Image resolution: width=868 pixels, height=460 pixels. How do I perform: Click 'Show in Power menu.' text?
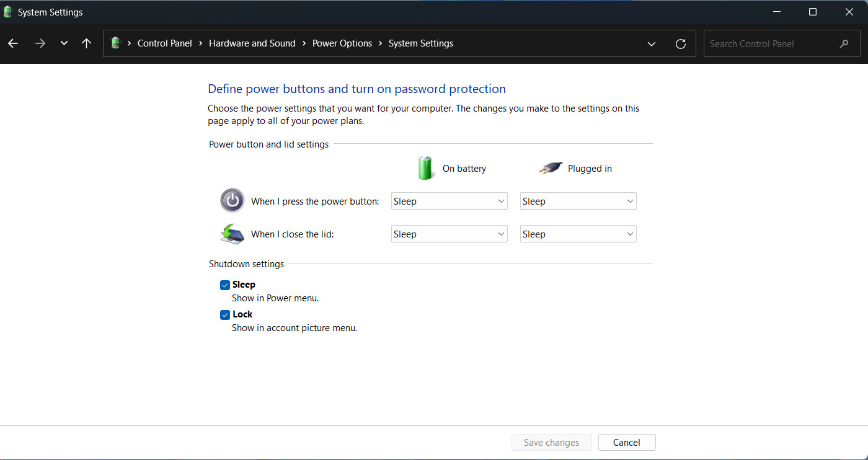pos(275,298)
